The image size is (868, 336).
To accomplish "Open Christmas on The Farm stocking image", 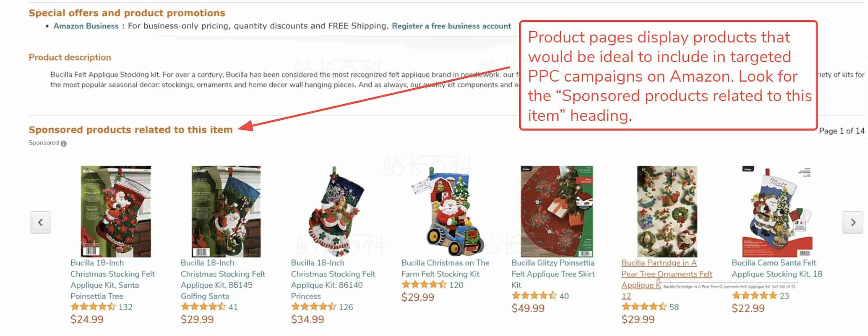I will (447, 211).
